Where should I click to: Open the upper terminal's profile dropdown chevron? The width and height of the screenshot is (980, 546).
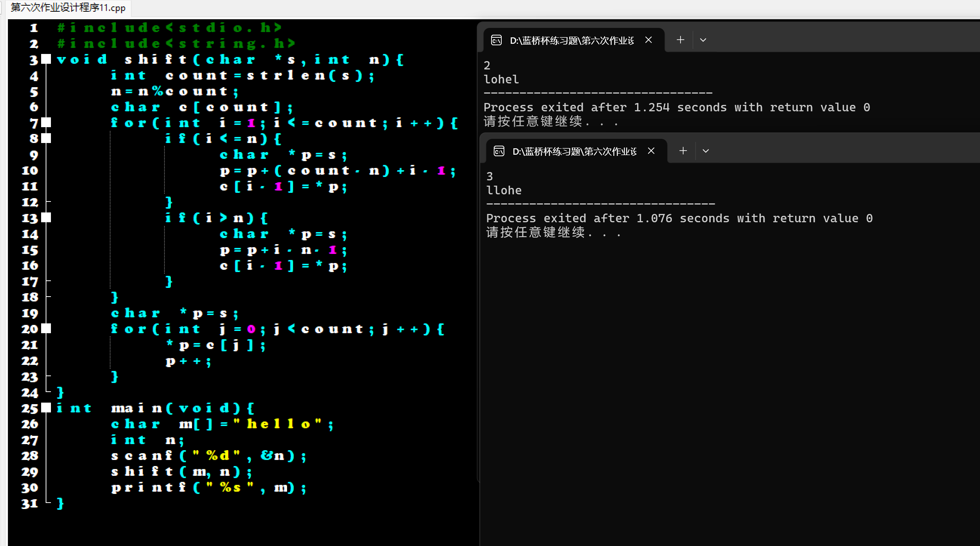703,40
